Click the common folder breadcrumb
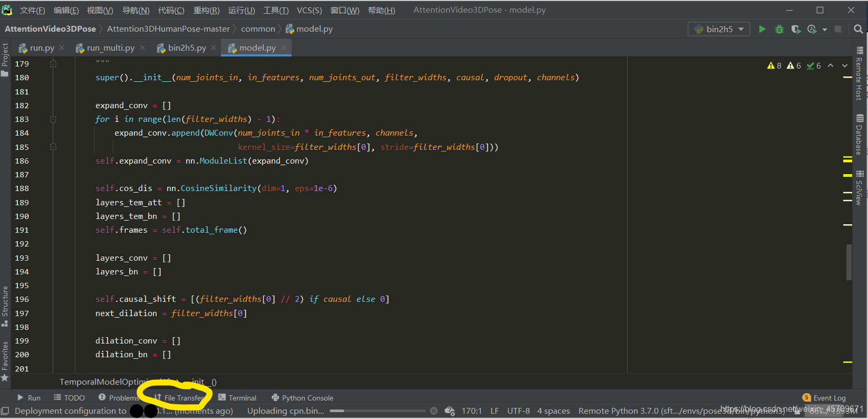 pyautogui.click(x=258, y=29)
